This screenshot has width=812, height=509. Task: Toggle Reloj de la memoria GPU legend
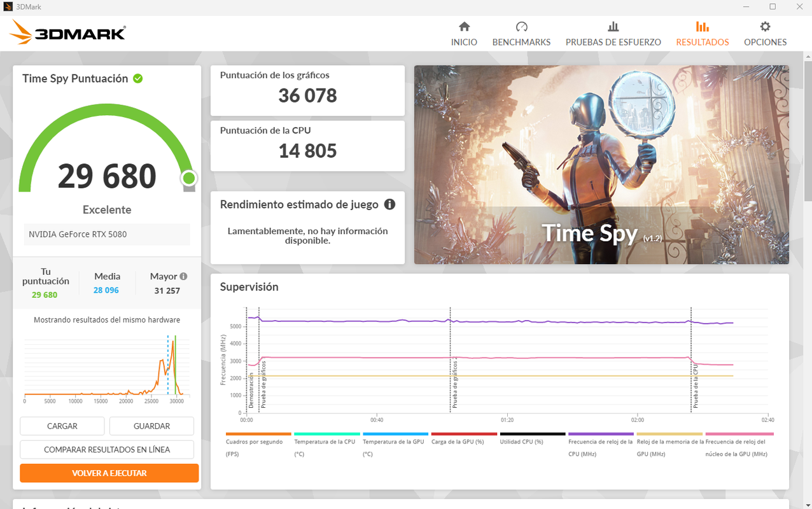[669, 445]
